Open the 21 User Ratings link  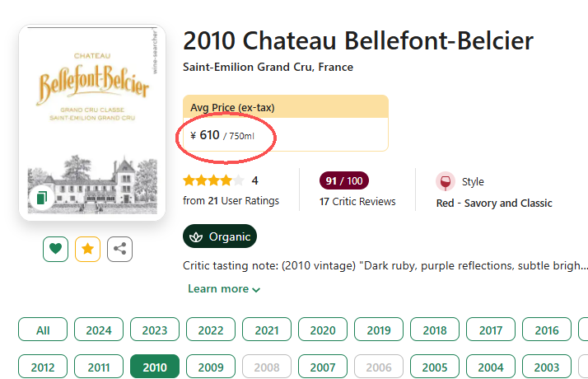click(231, 201)
